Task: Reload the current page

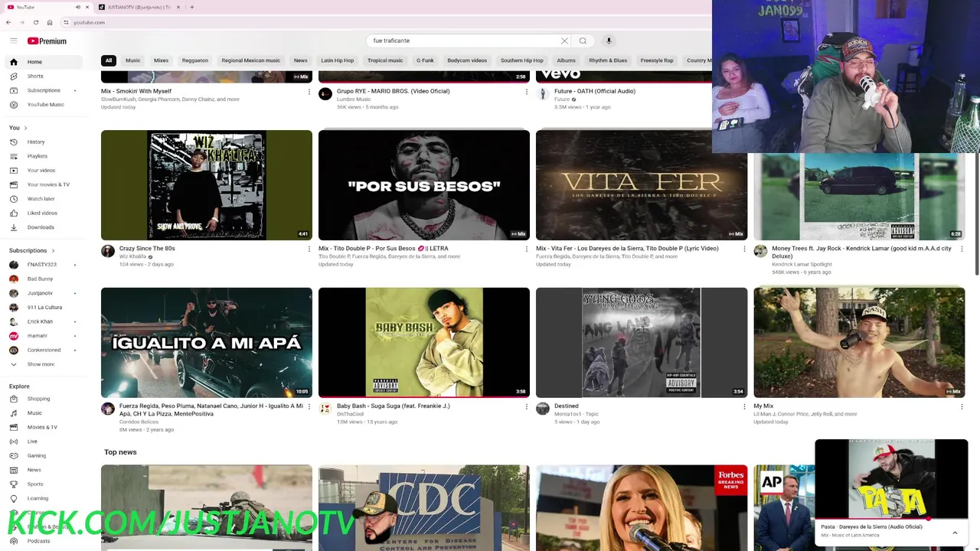Action: coord(35,22)
